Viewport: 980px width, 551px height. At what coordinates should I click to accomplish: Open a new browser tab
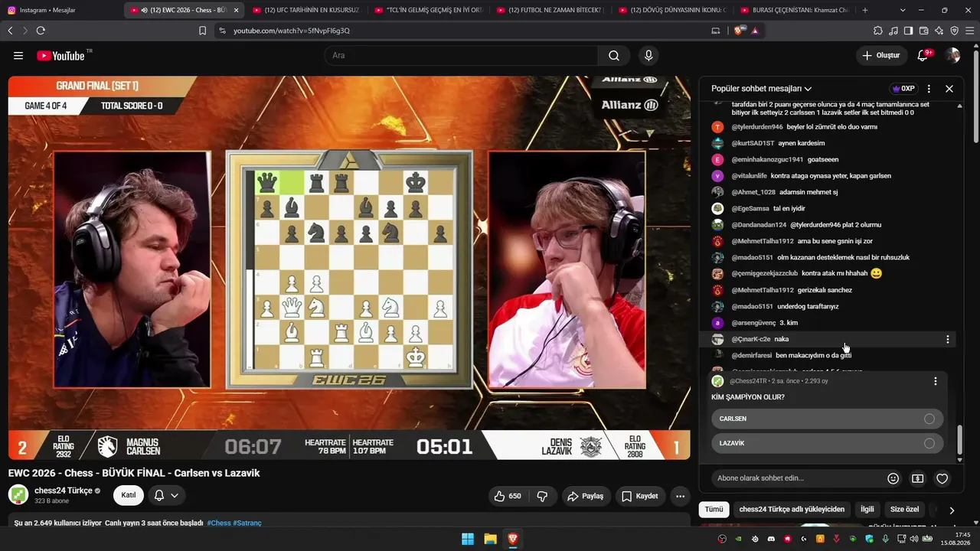[865, 10]
